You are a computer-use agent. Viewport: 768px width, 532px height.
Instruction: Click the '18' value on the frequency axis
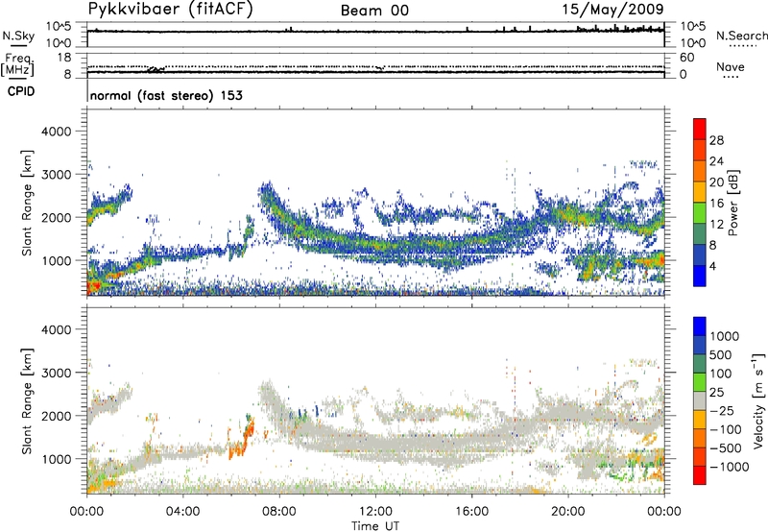pos(64,58)
